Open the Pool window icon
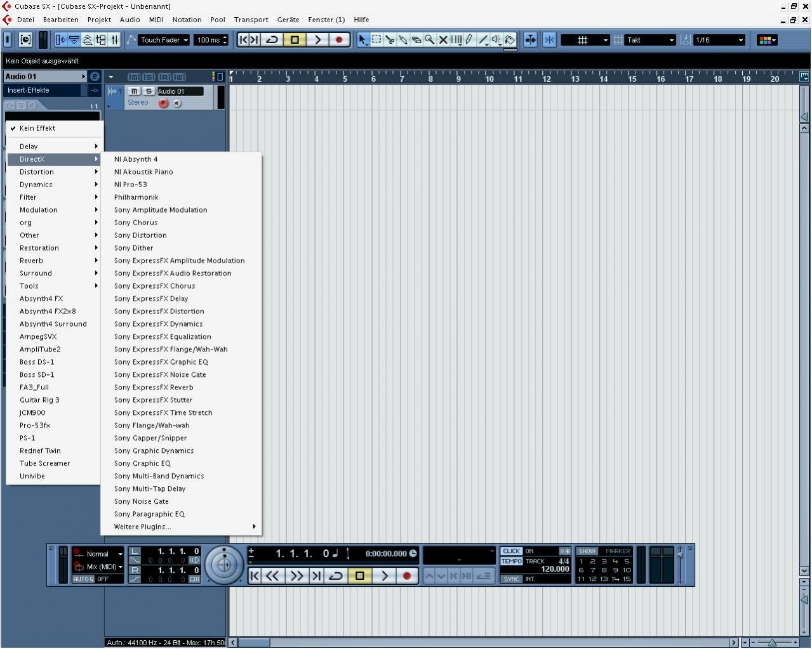 click(x=101, y=40)
